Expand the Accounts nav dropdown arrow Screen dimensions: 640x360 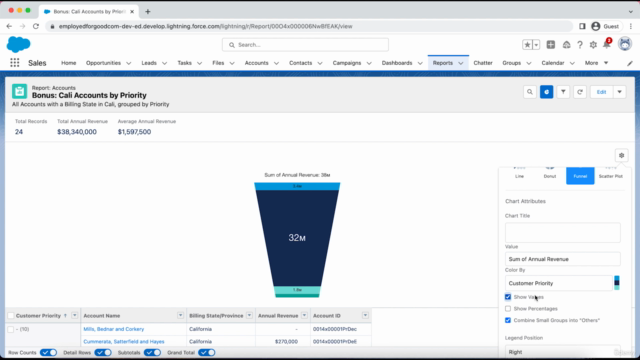pos(276,63)
